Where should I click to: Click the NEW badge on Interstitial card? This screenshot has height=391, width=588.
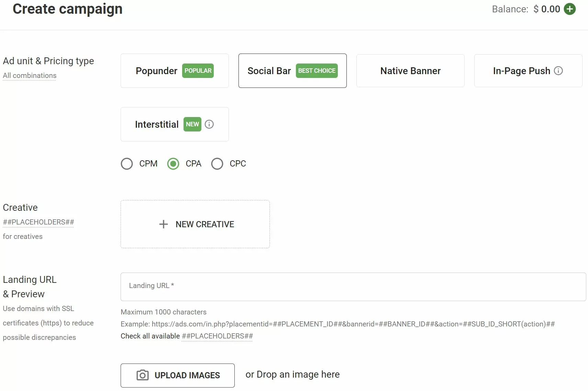click(192, 124)
